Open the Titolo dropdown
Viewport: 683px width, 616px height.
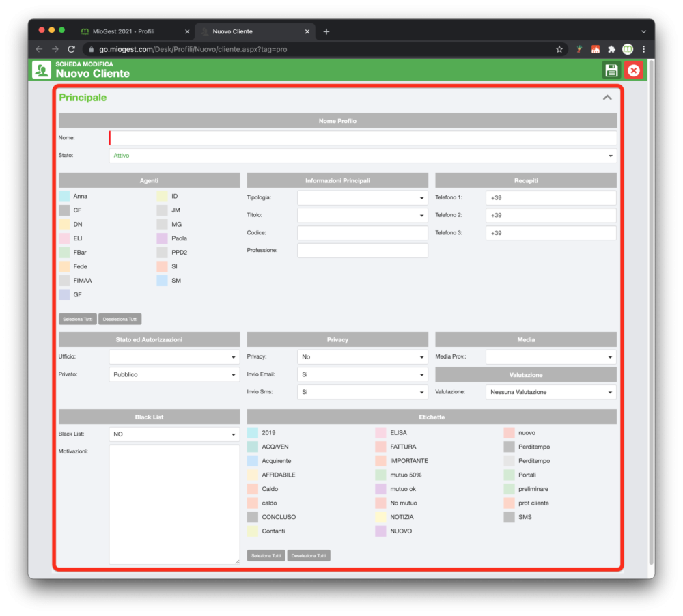(363, 215)
